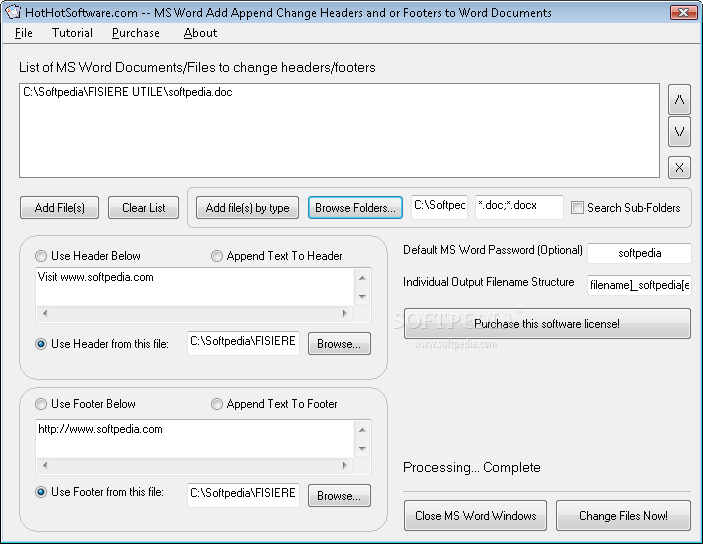Click Browse... next to header file path

point(339,344)
